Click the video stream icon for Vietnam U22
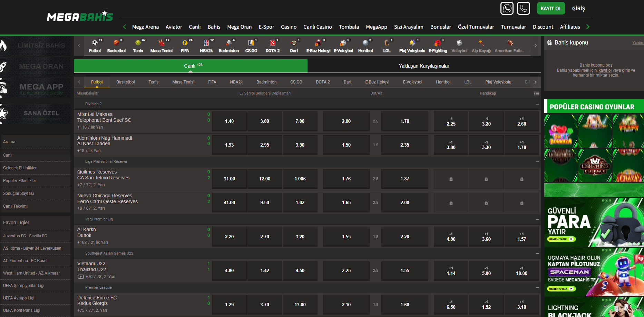Screen dimensions: 644x317 (80, 277)
